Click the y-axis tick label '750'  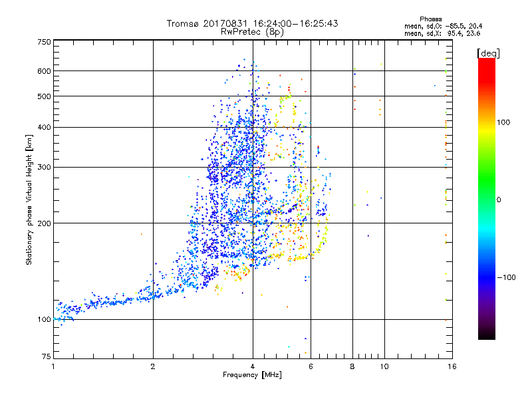point(45,42)
